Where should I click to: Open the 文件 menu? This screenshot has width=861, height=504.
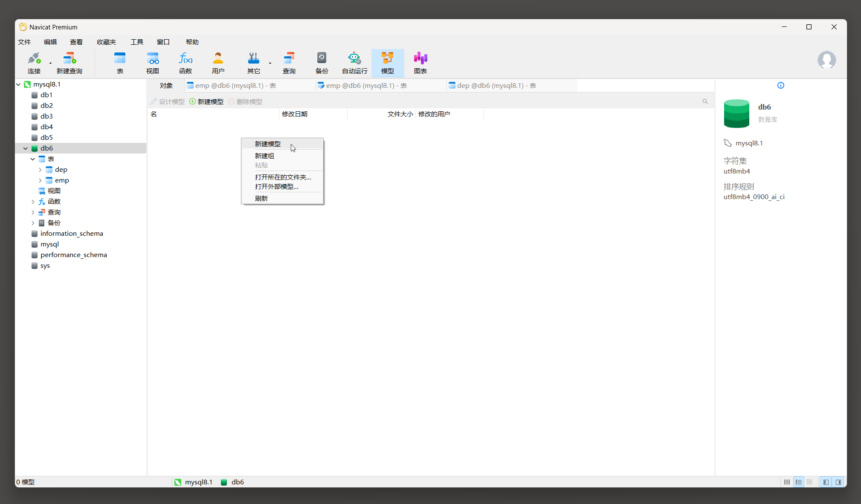pos(24,42)
